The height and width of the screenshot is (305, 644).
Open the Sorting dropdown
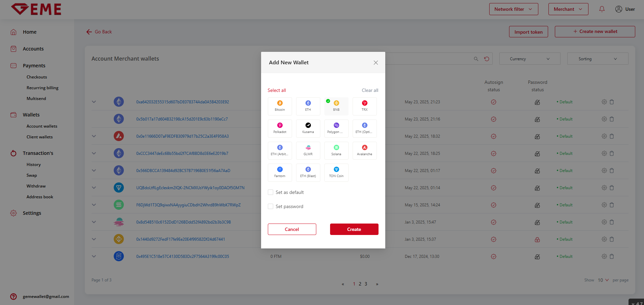coord(597,59)
